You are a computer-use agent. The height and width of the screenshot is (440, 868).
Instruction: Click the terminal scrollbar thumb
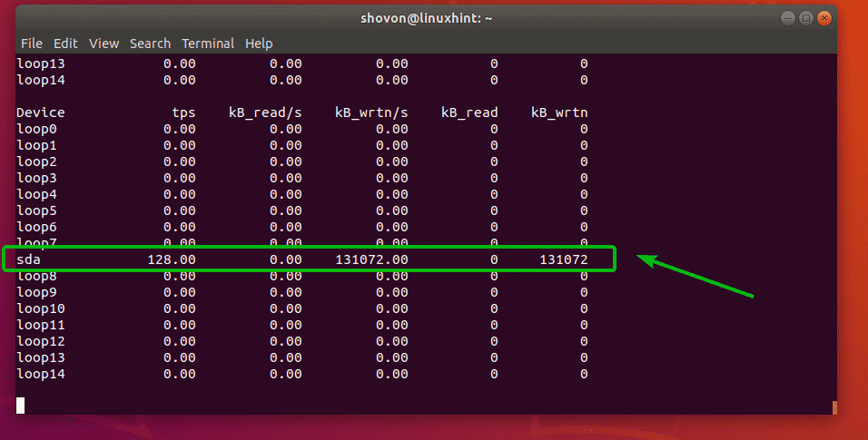834,407
